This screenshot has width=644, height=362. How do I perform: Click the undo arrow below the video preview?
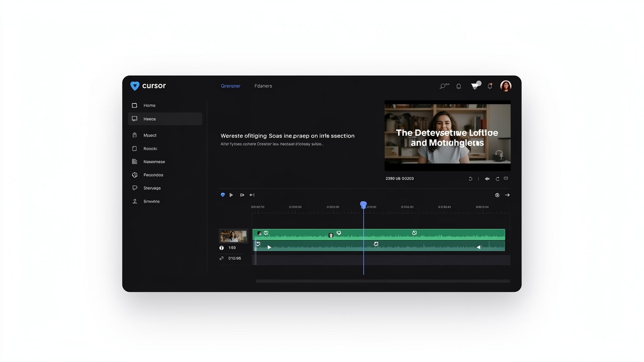[x=470, y=179]
